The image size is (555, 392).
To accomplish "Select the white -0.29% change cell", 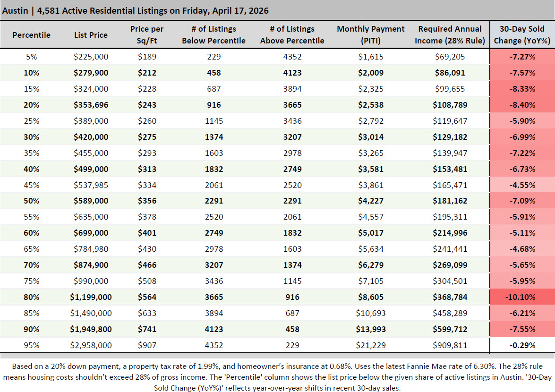I will pyautogui.click(x=522, y=345).
